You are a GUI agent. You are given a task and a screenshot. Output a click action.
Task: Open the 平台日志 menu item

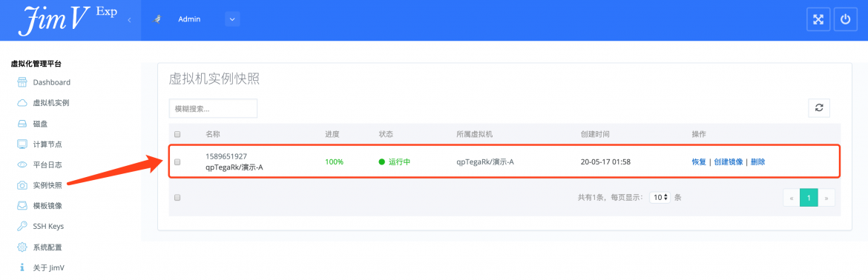[47, 164]
